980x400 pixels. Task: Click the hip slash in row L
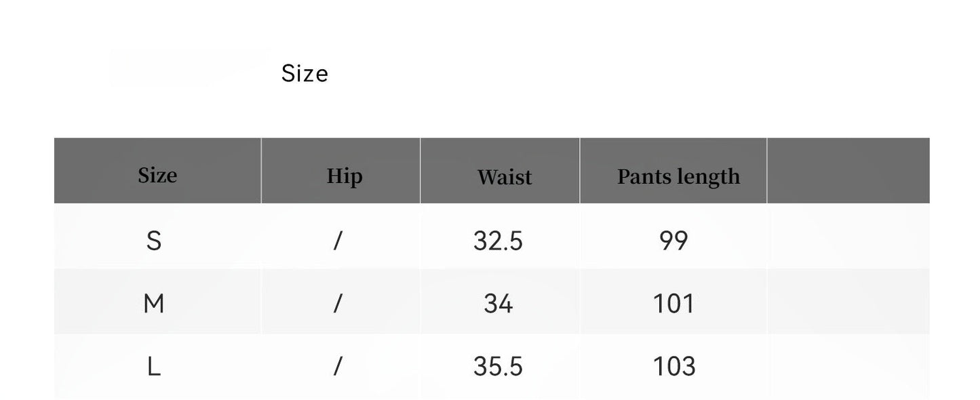[x=338, y=367]
